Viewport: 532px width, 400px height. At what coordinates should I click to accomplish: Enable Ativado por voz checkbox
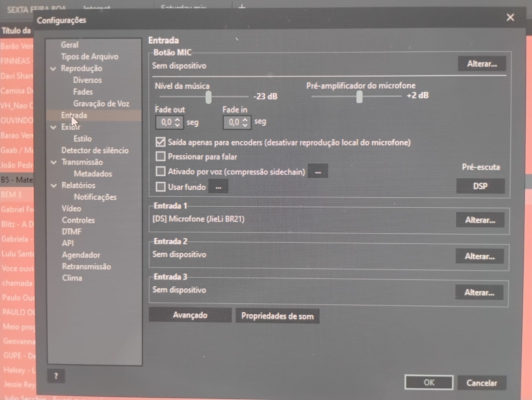[161, 171]
